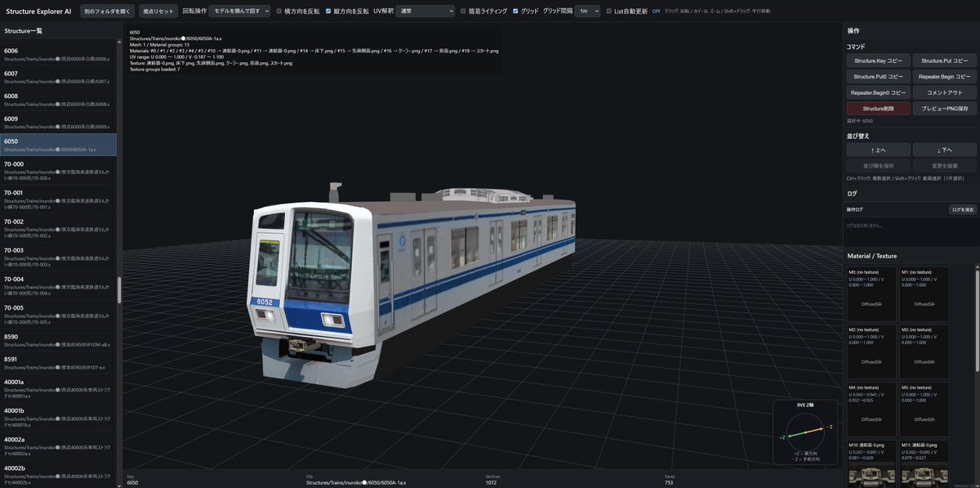
Task: Select structure 70-003 in the list
Action: (59, 257)
